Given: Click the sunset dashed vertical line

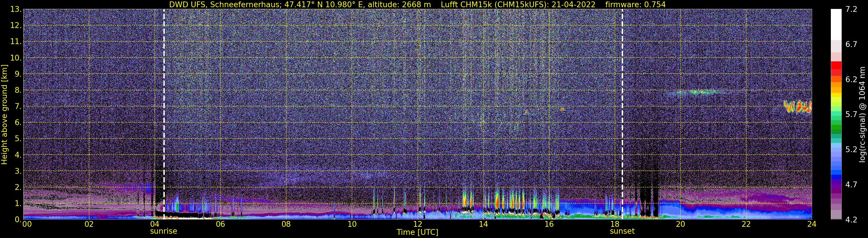Looking at the screenshot, I should pos(622,114).
